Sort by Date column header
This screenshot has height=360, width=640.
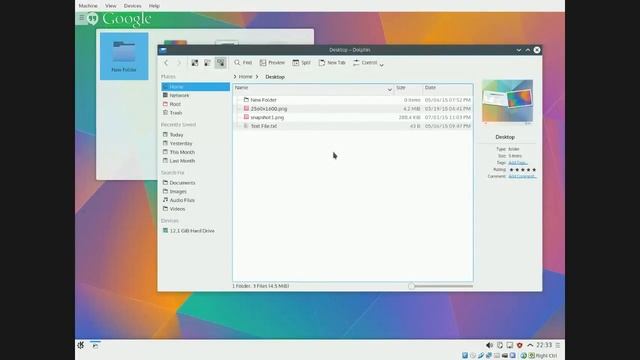[448, 88]
